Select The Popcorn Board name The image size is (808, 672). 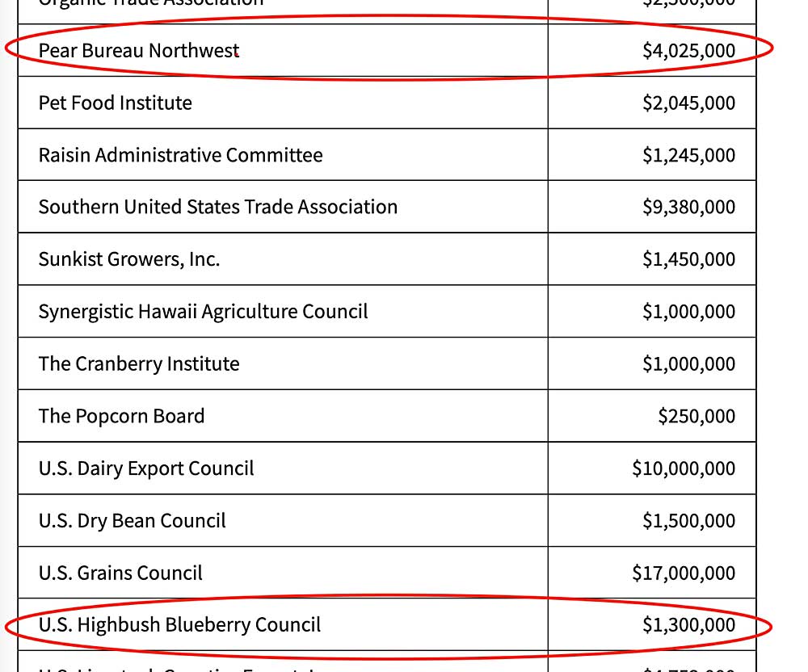pos(121,416)
